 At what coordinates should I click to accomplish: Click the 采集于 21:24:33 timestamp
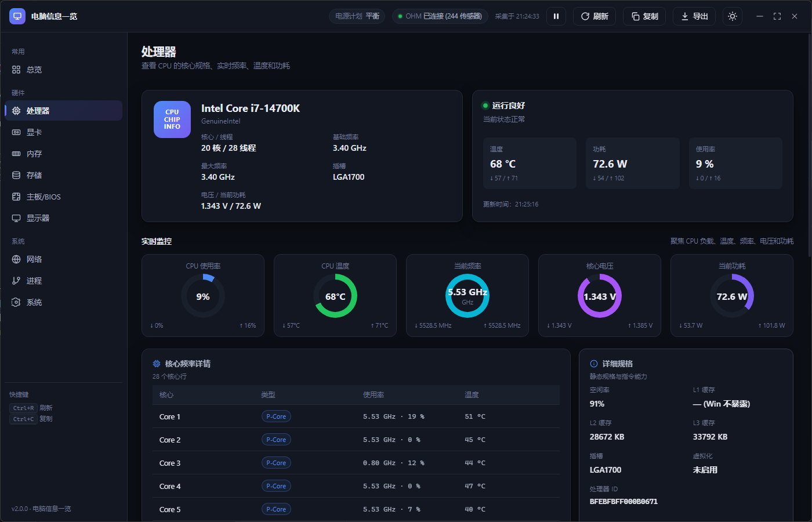click(x=517, y=16)
